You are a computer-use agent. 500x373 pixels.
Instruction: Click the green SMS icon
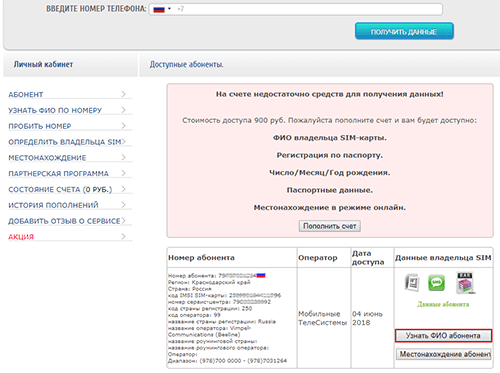[436, 283]
